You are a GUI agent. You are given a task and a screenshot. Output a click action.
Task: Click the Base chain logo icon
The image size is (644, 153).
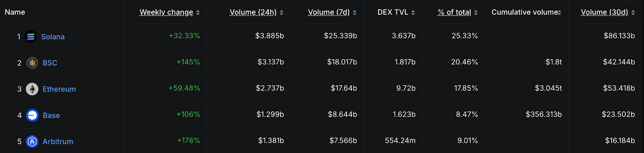click(32, 115)
